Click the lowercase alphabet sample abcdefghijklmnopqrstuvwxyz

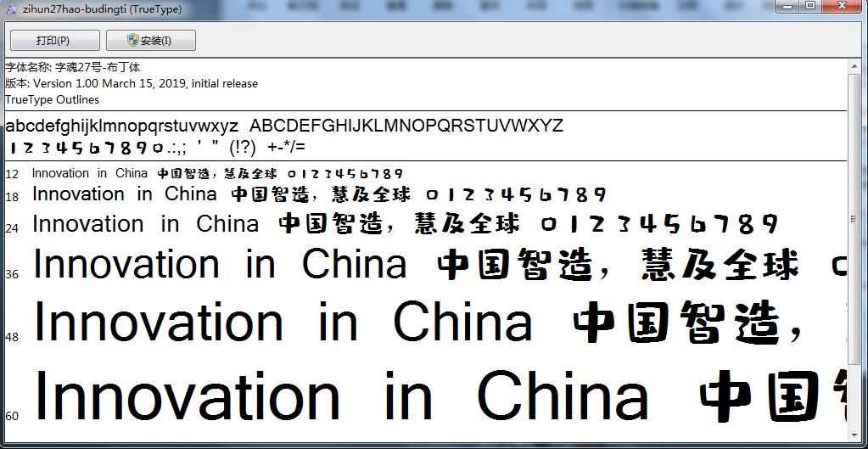[x=122, y=126]
